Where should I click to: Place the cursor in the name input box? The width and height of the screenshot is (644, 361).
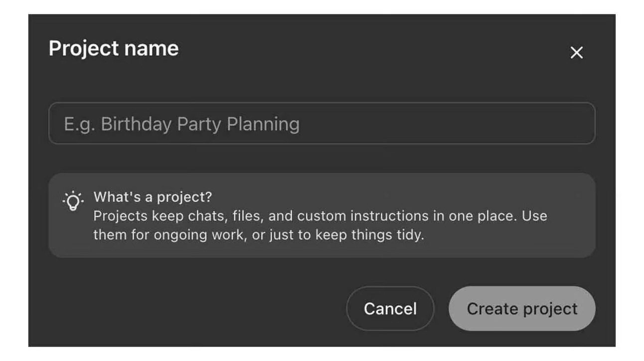(322, 124)
